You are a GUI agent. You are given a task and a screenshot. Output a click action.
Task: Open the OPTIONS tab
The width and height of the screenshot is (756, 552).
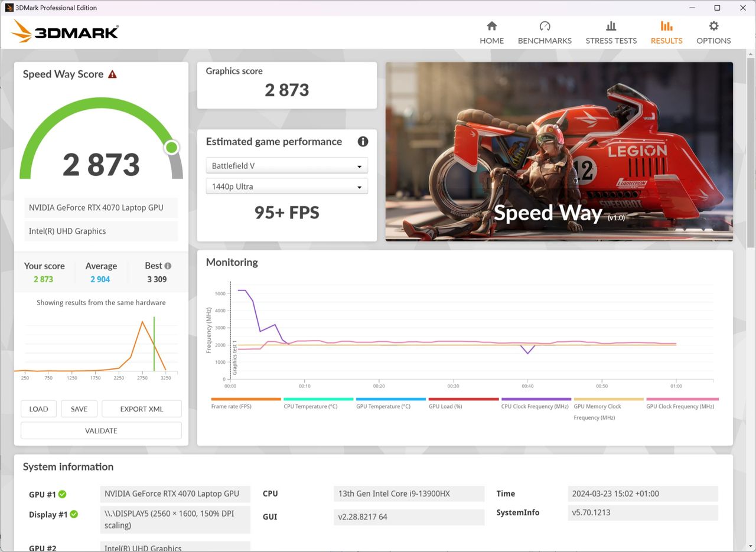coord(713,33)
